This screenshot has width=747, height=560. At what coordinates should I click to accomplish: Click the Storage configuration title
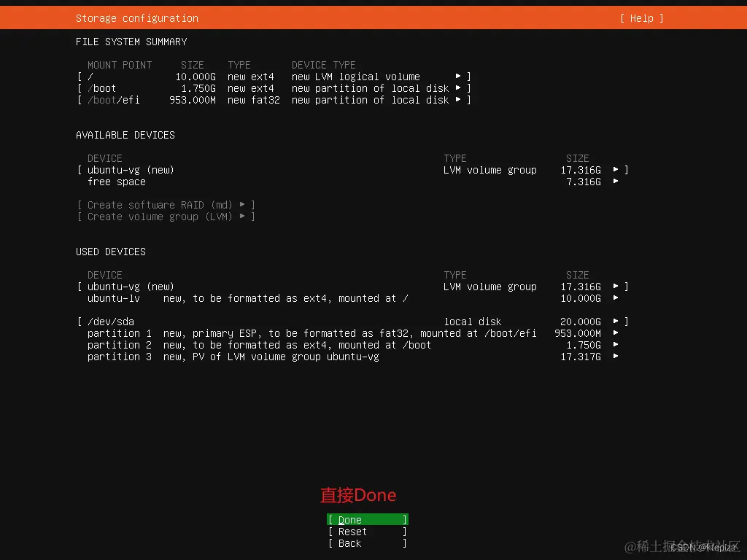pyautogui.click(x=136, y=18)
